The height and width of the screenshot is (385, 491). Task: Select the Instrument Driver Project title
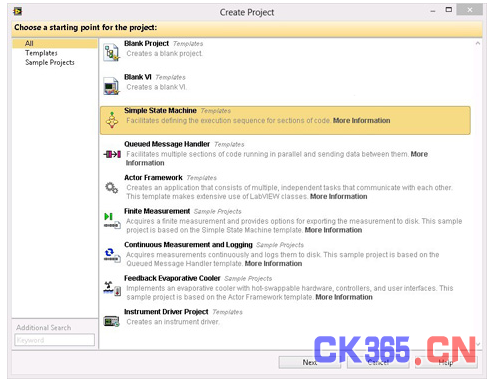(x=166, y=312)
